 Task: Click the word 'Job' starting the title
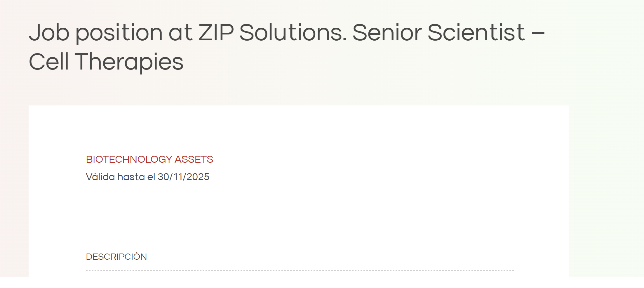(49, 32)
